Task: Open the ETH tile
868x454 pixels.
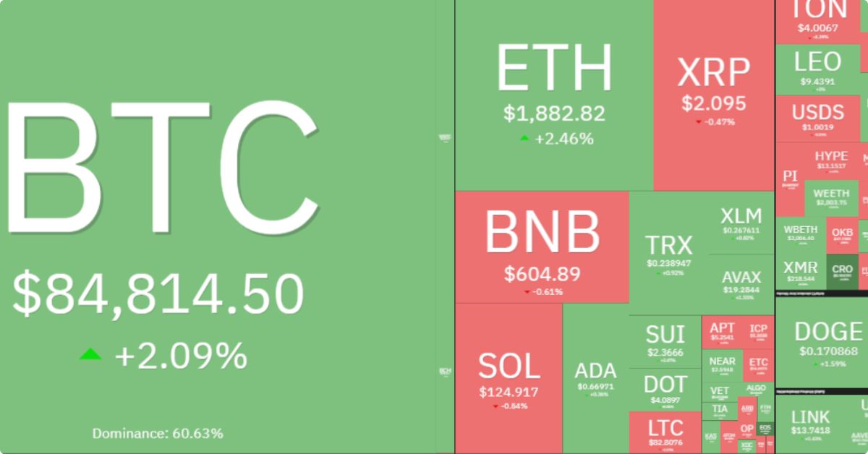Action: pos(554,94)
